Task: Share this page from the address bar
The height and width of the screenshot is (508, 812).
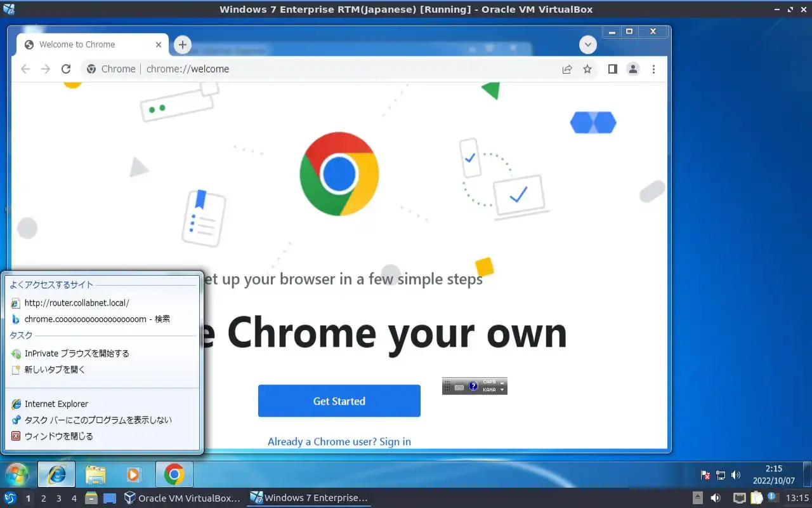Action: (x=567, y=69)
